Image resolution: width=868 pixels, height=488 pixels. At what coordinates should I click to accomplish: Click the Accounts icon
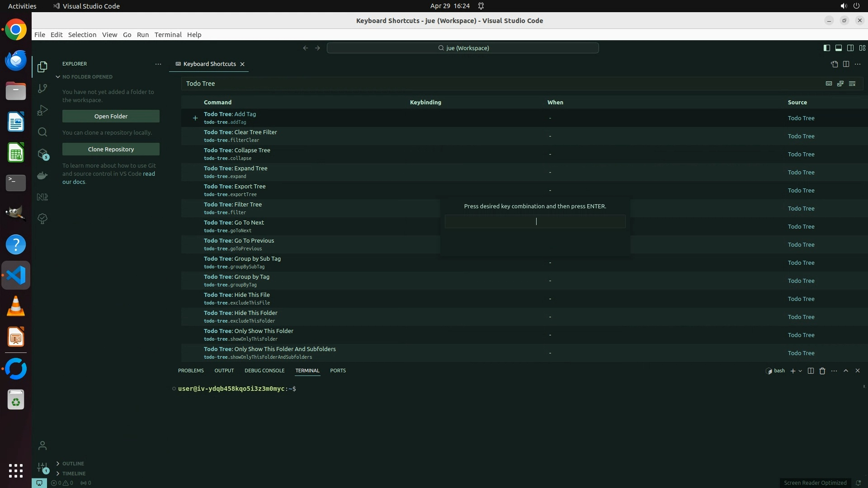point(42,446)
